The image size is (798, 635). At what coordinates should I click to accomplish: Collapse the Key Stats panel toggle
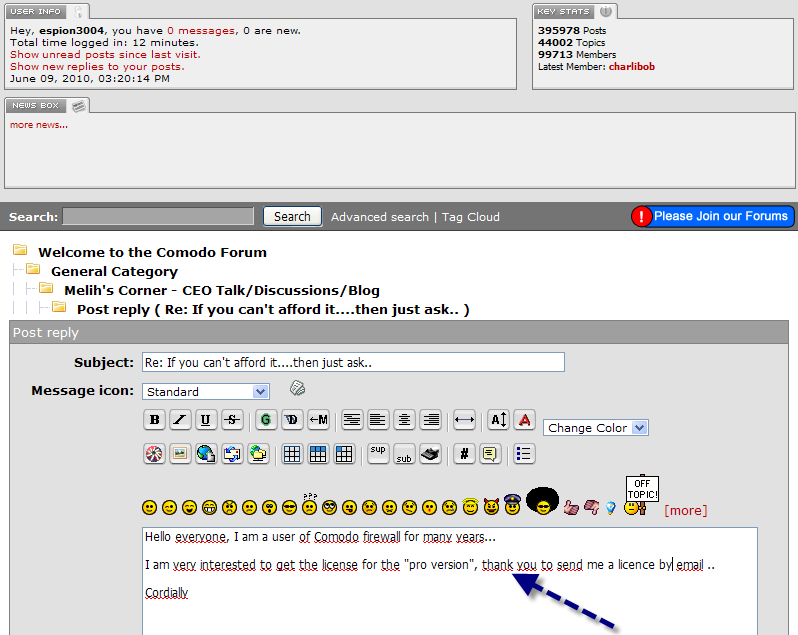point(606,11)
